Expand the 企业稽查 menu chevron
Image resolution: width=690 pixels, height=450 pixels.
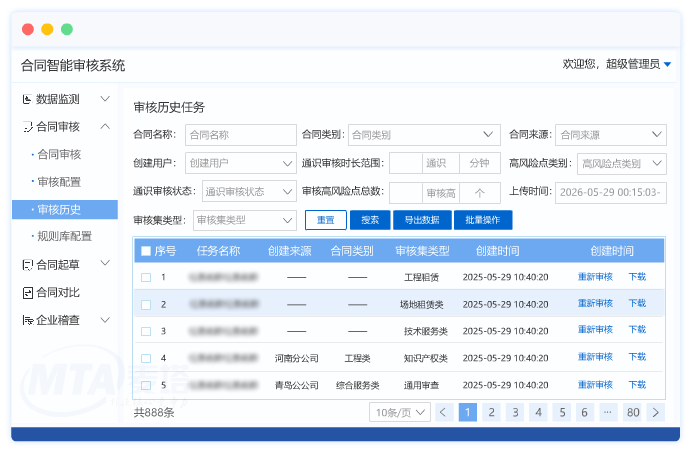tap(105, 319)
